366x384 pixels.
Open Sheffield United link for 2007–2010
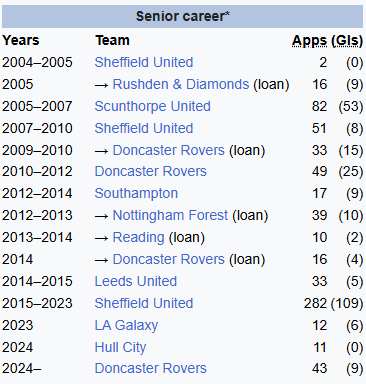coord(144,128)
